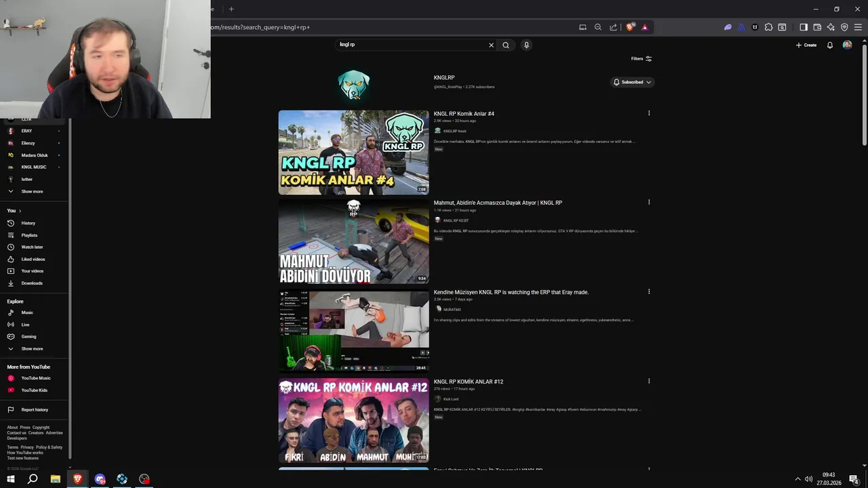Screen dimensions: 868x488
Task: Open taskbar volume control
Action: [x=808, y=479]
